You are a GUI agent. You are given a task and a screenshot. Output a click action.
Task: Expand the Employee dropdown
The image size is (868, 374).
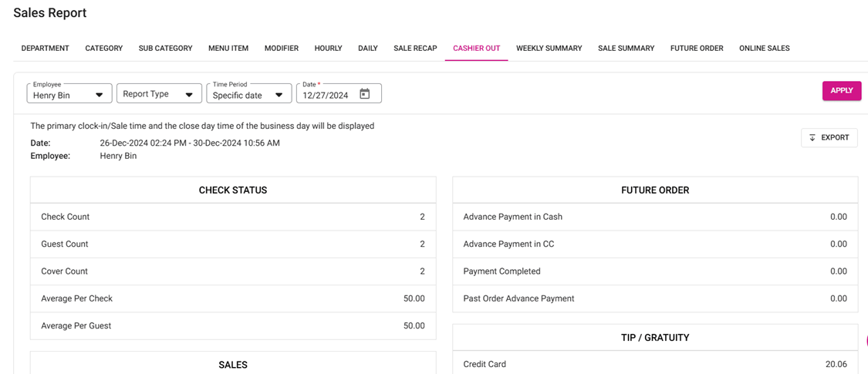point(69,94)
